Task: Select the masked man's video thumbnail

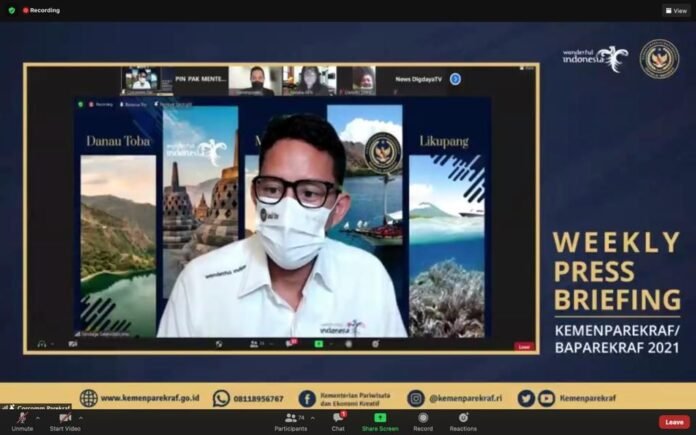Action: point(256,80)
